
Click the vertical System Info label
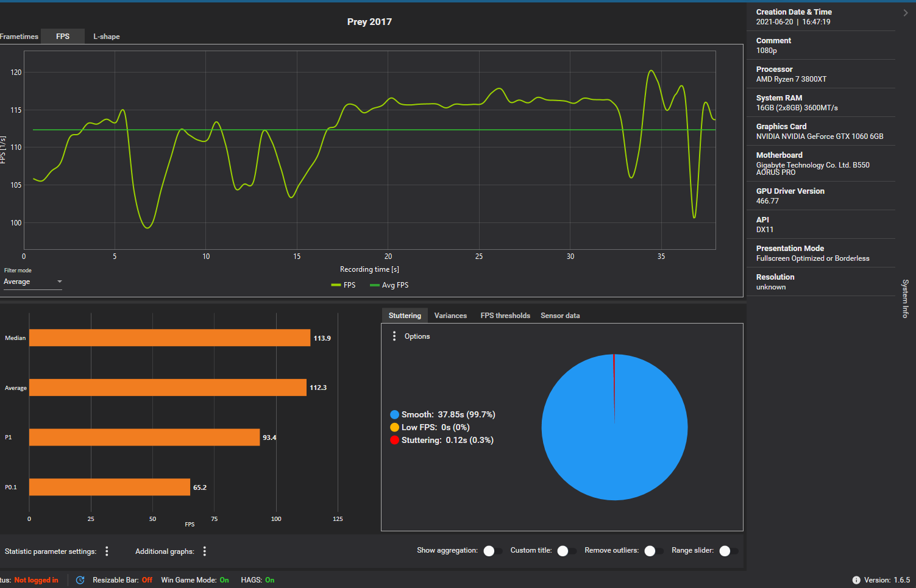coord(906,299)
